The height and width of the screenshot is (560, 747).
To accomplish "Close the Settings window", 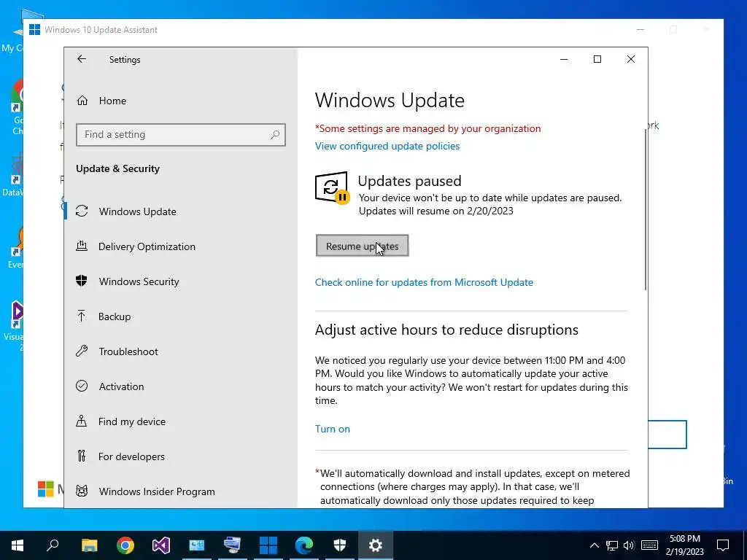I will point(631,59).
